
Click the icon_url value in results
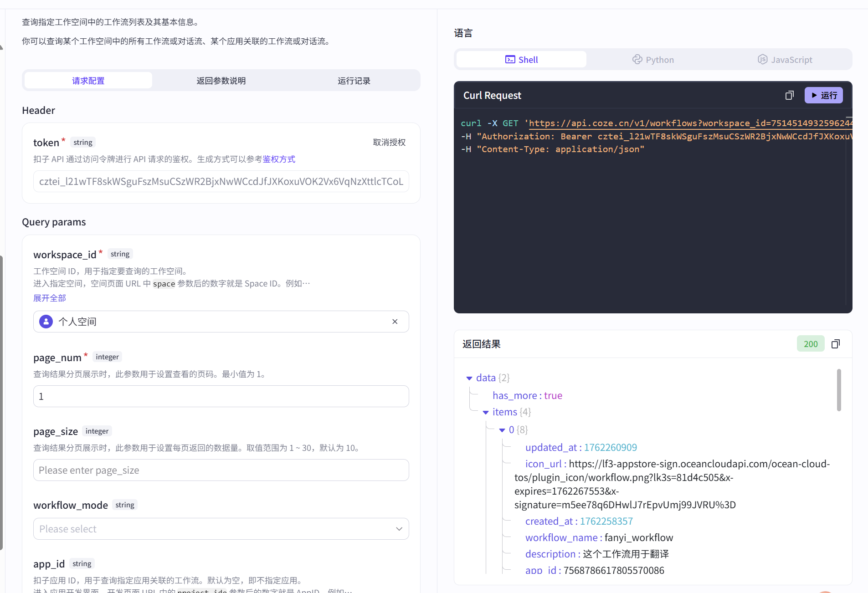coord(672,484)
